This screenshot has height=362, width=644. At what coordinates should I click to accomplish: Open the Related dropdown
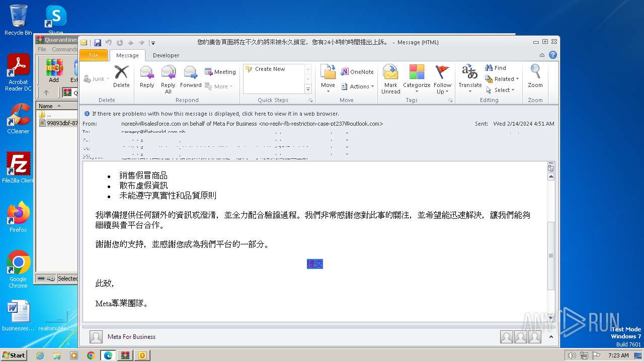pos(502,79)
